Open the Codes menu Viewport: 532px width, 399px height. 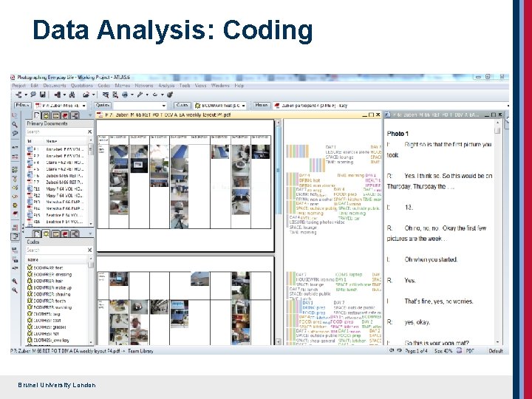[104, 86]
